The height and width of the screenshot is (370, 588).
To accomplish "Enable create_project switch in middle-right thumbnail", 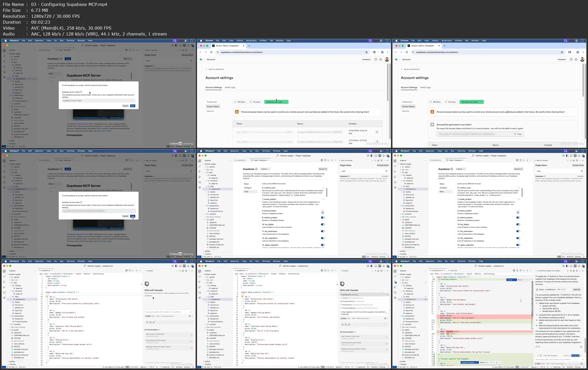I will 518,199.
